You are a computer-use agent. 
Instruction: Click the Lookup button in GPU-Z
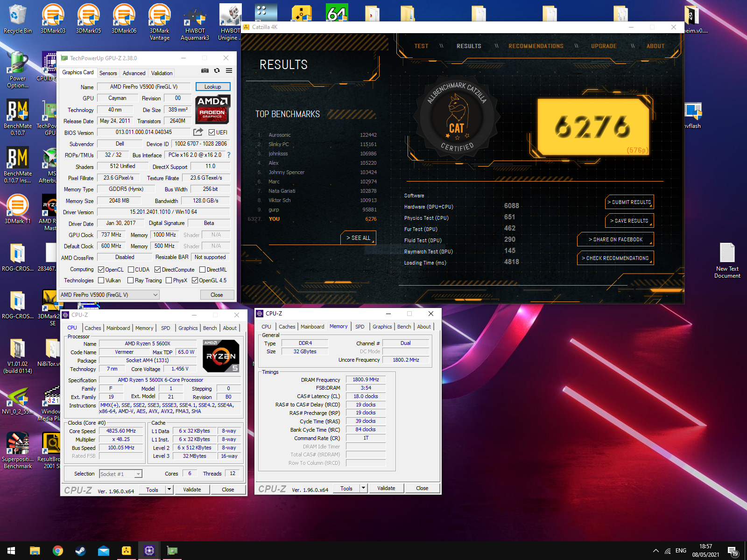point(213,87)
